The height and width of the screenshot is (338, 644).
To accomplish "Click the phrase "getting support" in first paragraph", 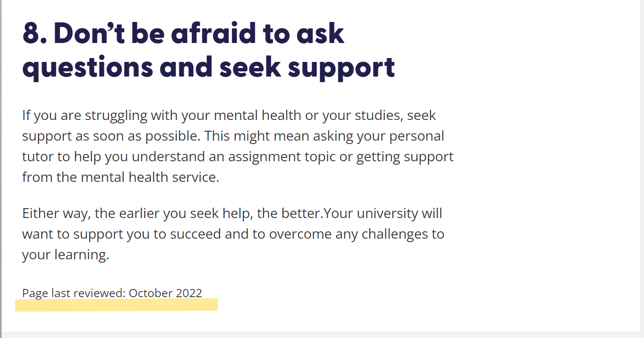I will pyautogui.click(x=405, y=157).
